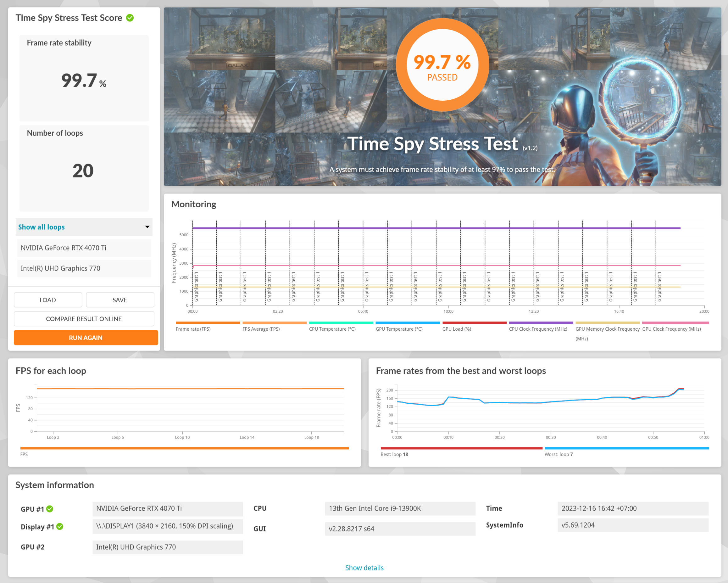Viewport: 728px width, 583px height.
Task: Click the GUI version v2.28.8217 s64
Action: pyautogui.click(x=400, y=529)
